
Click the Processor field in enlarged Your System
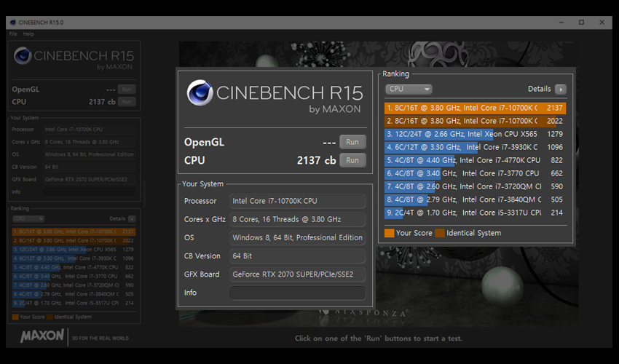(x=297, y=201)
